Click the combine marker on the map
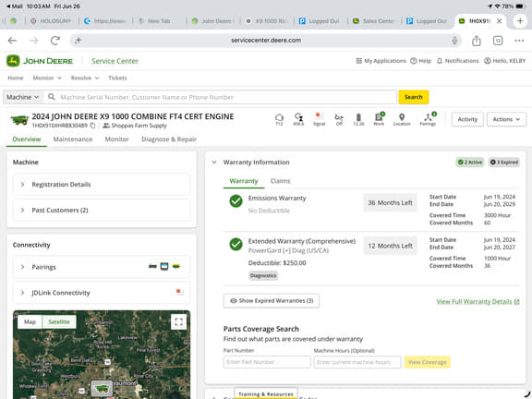 point(101,389)
